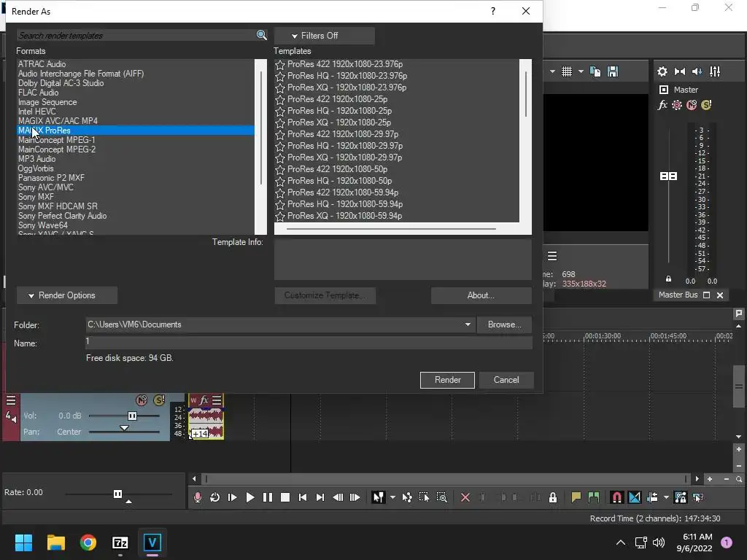Click Play from start button

tap(233, 497)
